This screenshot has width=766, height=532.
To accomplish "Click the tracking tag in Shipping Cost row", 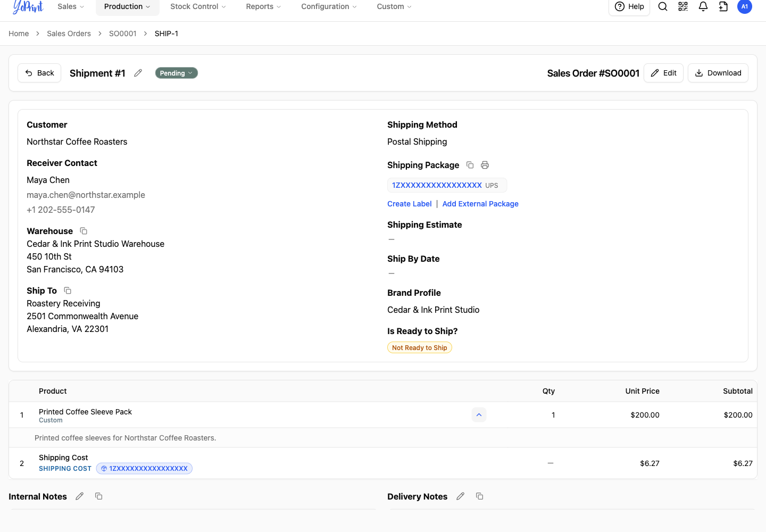I will click(144, 469).
